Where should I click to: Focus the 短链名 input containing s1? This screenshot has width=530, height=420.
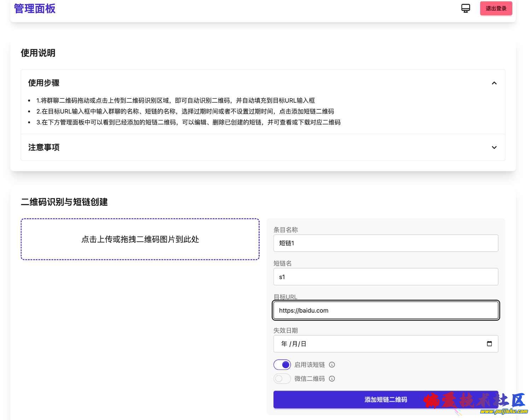(385, 277)
